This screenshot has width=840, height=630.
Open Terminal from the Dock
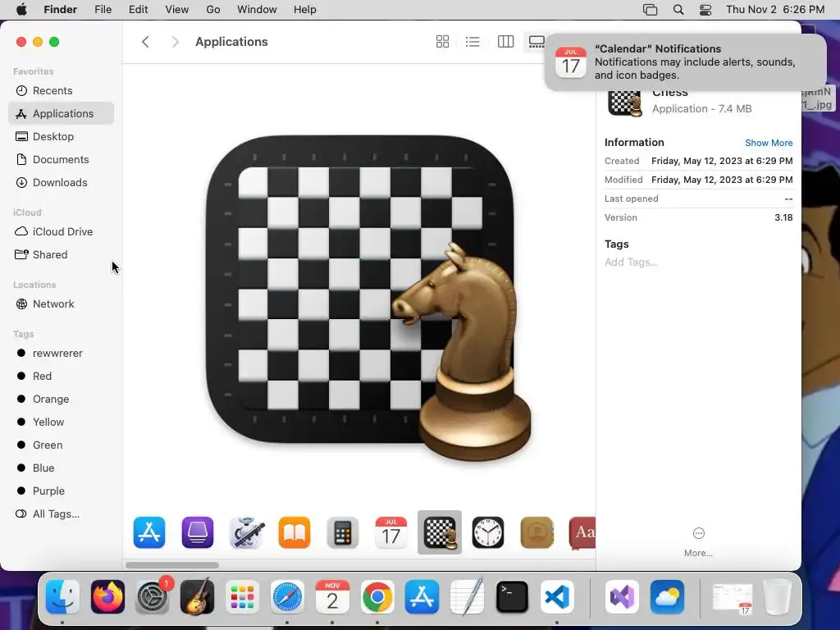(x=512, y=597)
